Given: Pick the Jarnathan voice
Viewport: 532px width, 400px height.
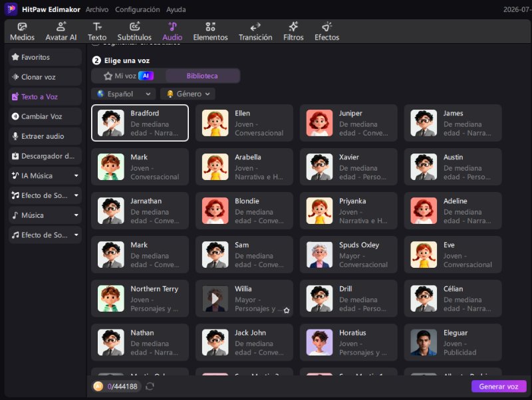Looking at the screenshot, I should (140, 211).
